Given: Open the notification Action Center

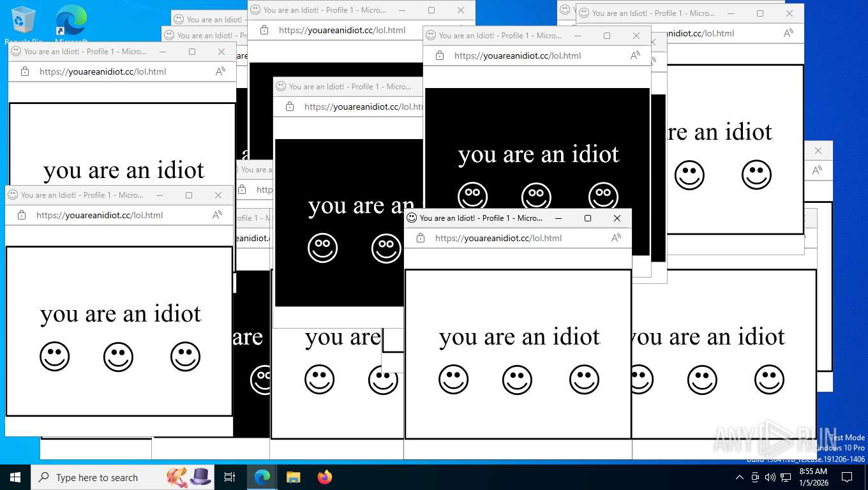Looking at the screenshot, I should point(847,477).
